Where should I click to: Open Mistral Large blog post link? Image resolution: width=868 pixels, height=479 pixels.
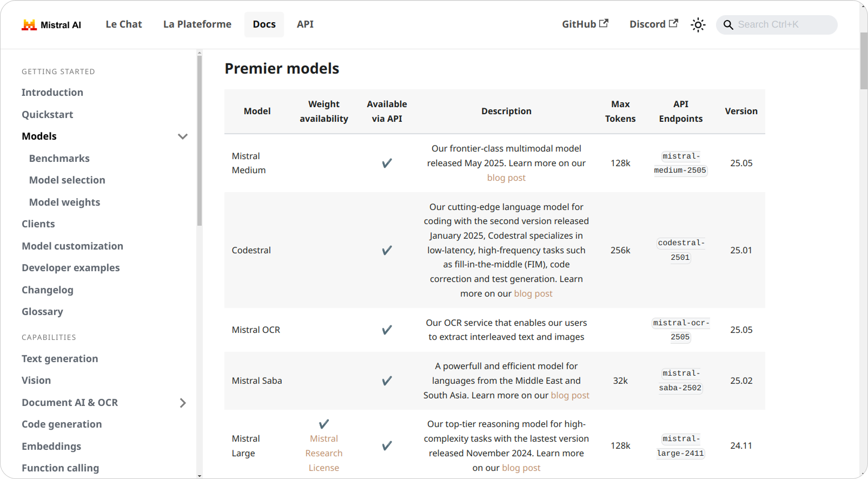point(521,468)
